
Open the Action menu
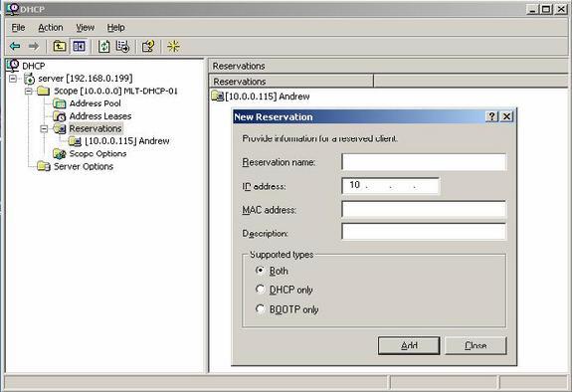pyautogui.click(x=51, y=28)
